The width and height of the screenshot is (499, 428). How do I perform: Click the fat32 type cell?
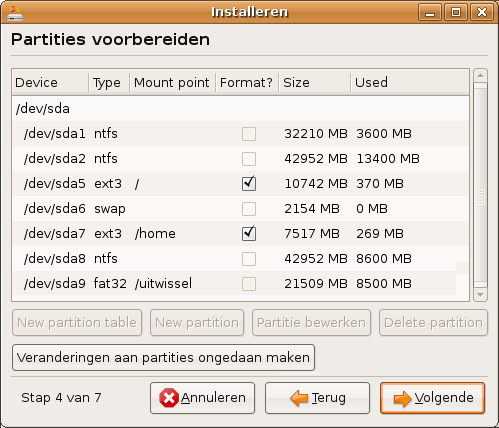click(110, 284)
